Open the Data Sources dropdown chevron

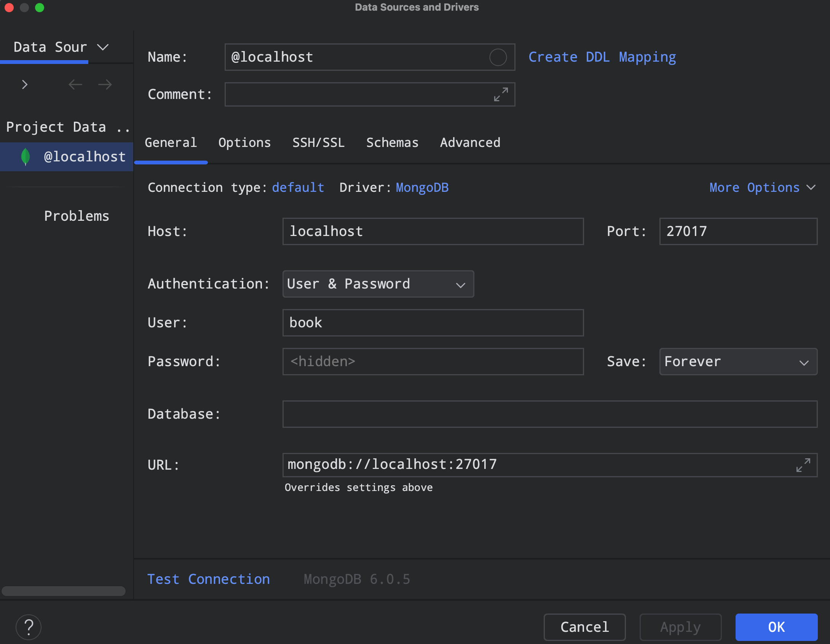103,47
